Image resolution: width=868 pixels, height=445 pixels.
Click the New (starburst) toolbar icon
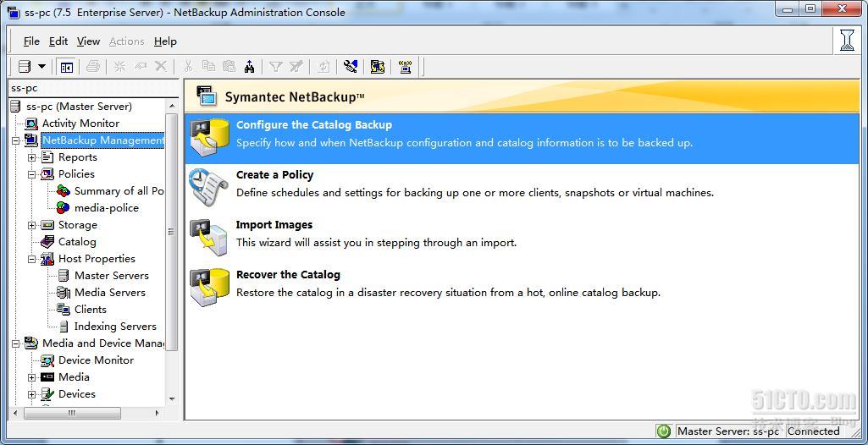[119, 67]
